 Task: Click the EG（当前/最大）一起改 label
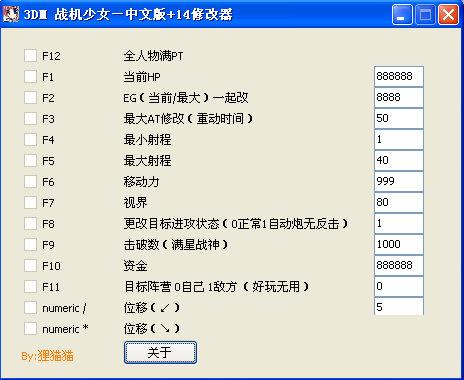[186, 98]
